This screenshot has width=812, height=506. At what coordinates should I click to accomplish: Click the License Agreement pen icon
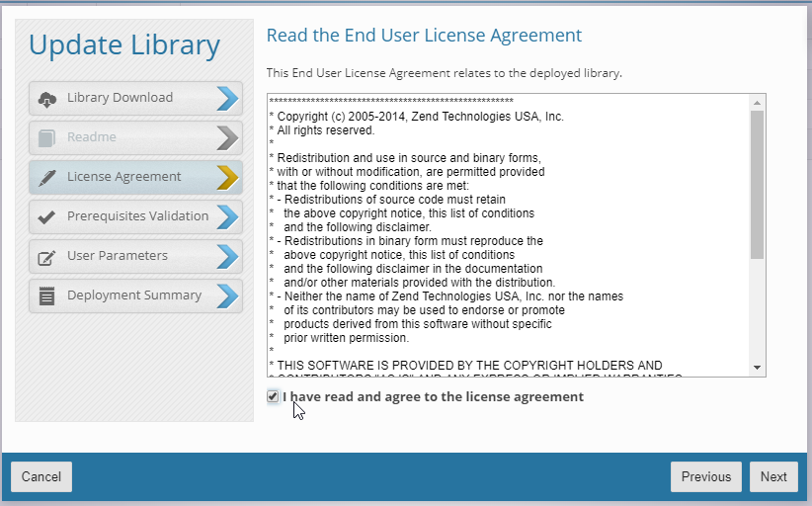pyautogui.click(x=46, y=177)
